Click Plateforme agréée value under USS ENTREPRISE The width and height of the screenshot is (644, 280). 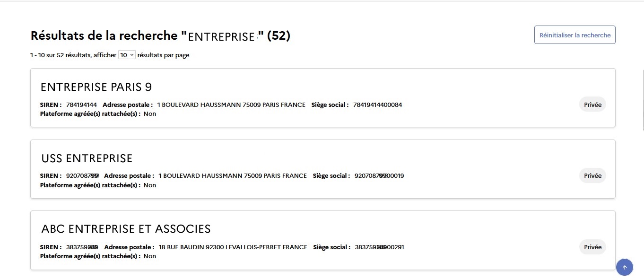(150, 185)
